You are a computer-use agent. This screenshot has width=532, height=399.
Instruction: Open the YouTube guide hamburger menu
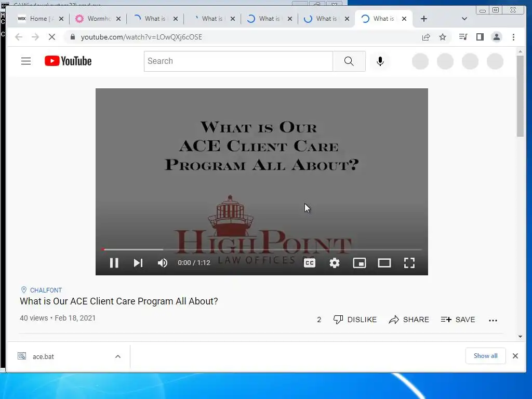point(26,61)
